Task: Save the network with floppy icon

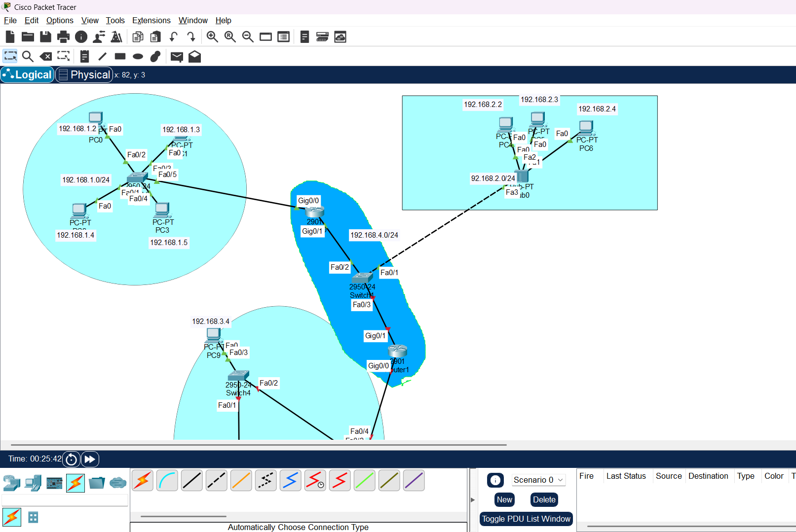Action: tap(45, 37)
